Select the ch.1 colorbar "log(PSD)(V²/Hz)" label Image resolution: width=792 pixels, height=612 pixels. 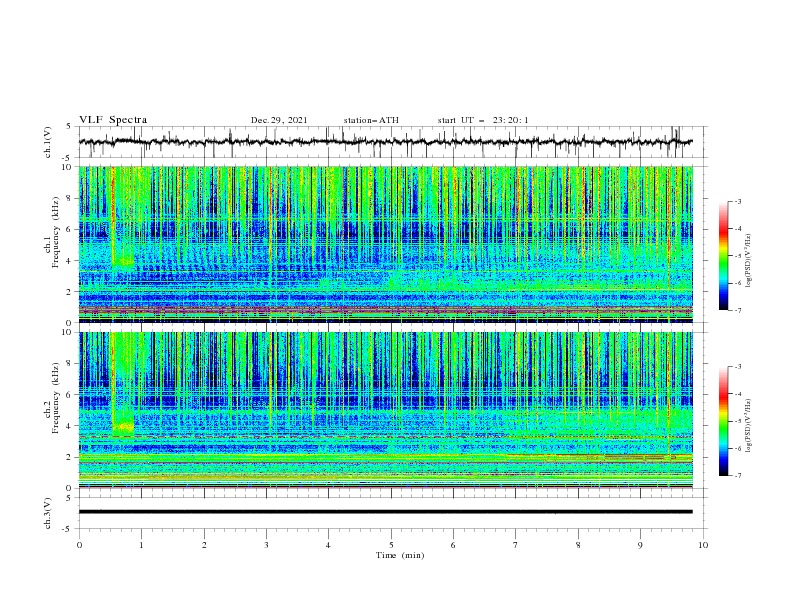tap(749, 260)
